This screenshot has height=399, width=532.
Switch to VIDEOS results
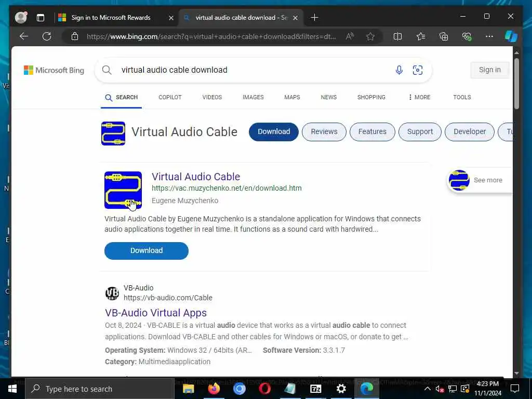212,97
